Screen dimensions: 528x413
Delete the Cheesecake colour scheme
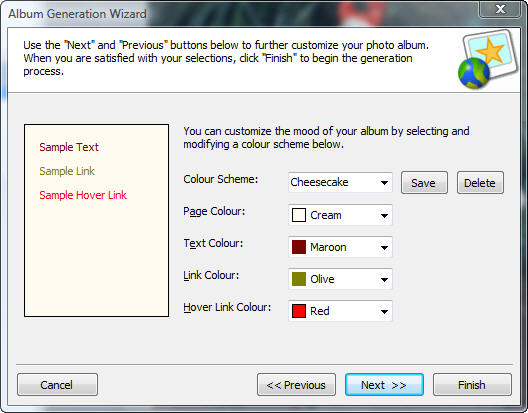coord(480,183)
